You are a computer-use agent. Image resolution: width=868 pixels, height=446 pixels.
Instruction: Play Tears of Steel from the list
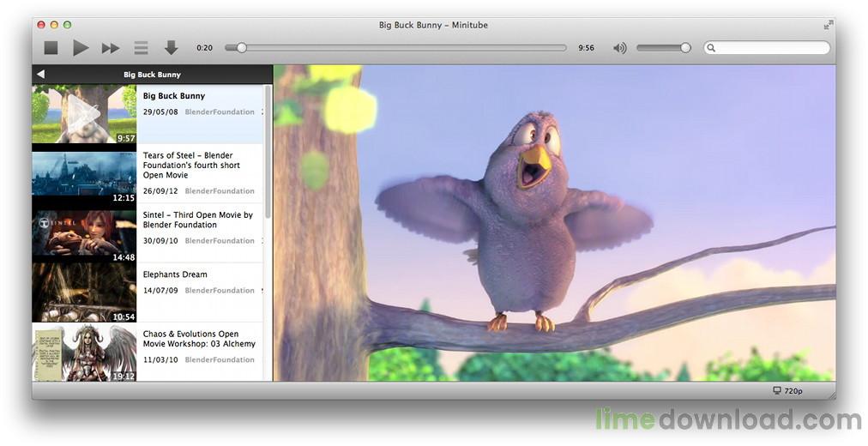pos(191,166)
